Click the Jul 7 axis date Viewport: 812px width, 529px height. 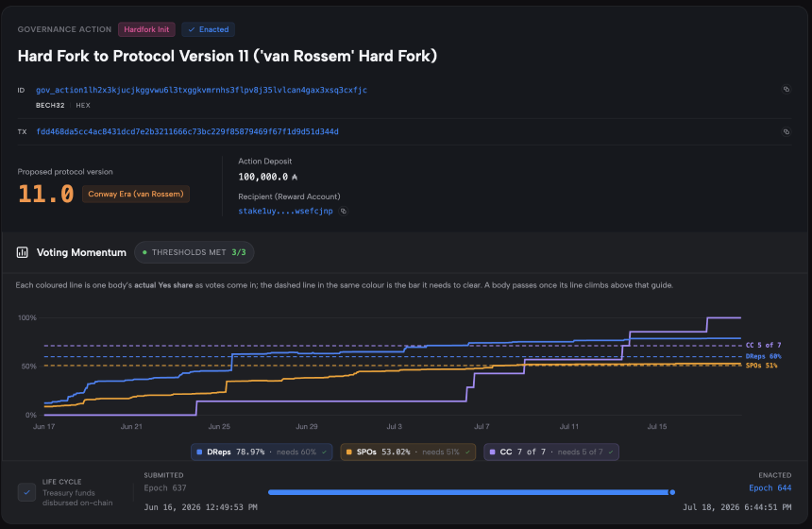click(x=482, y=426)
